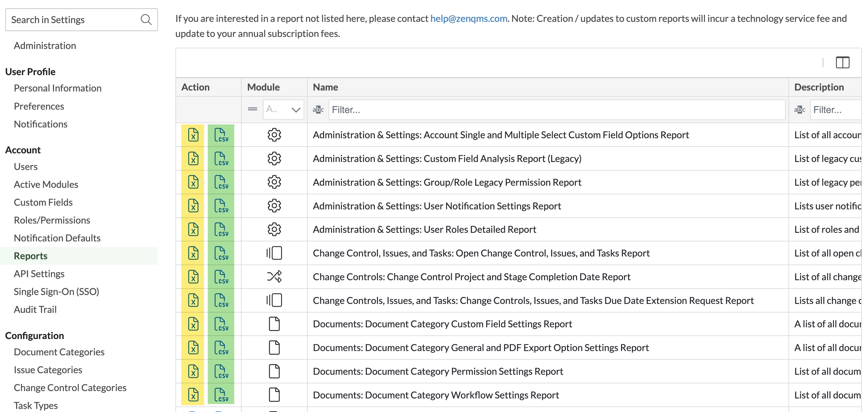Focus the Description filter field

pos(836,109)
